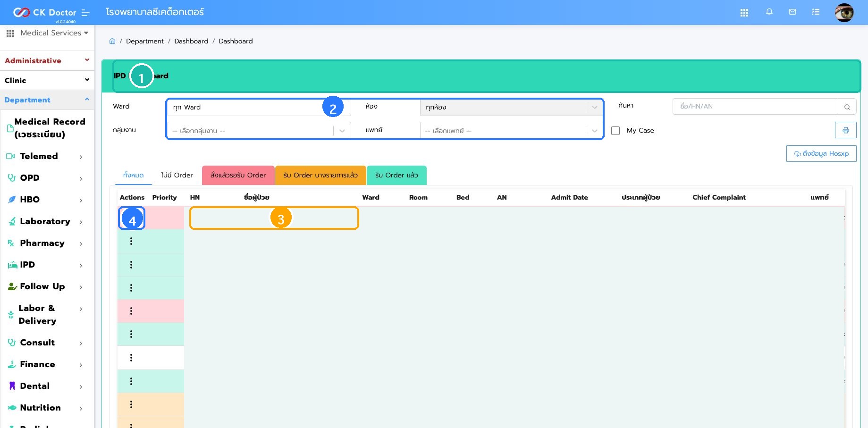Click the Telemed camera icon
This screenshot has width=868, height=428.
[11, 156]
